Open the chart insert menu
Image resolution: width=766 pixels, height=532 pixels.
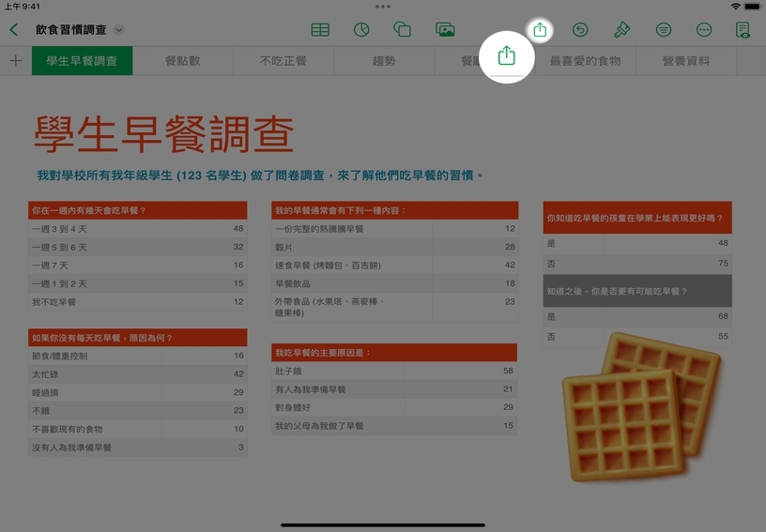361,30
